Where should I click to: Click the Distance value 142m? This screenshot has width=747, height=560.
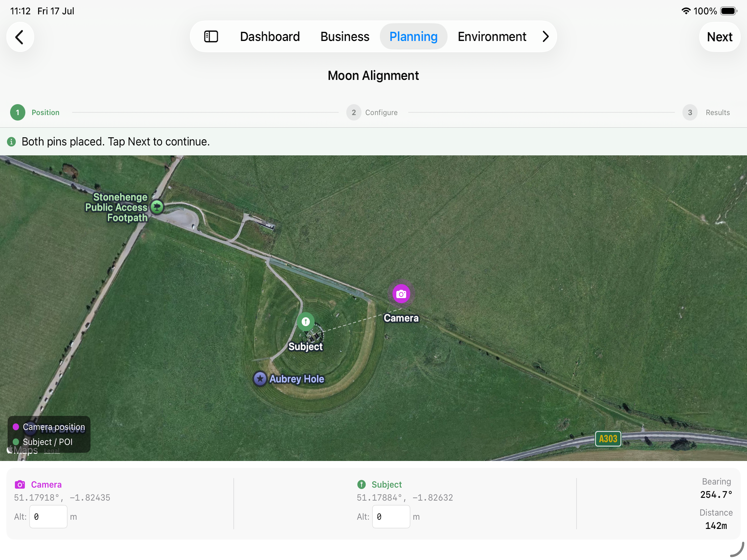[716, 526]
